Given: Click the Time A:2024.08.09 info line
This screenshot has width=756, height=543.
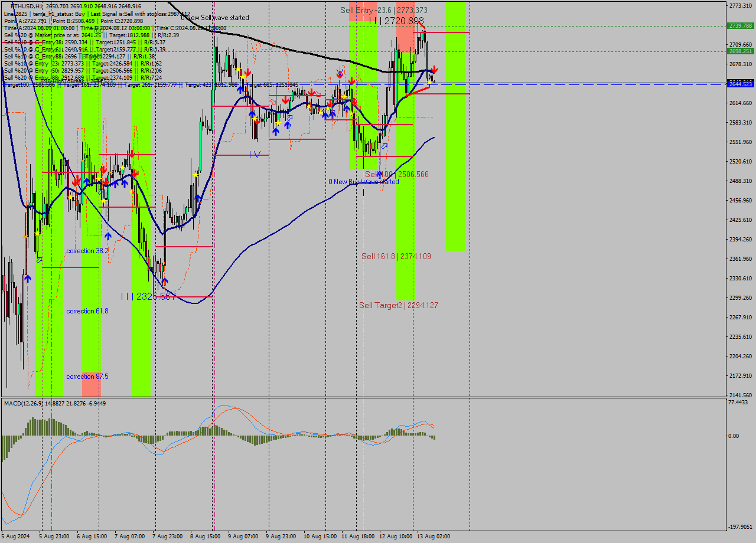Looking at the screenshot, I should (x=115, y=28).
